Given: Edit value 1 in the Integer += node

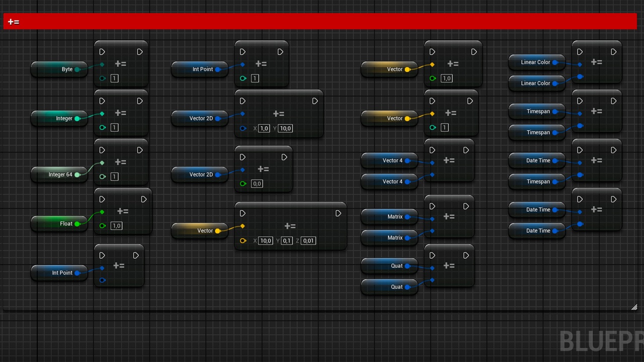Looking at the screenshot, I should [114, 128].
